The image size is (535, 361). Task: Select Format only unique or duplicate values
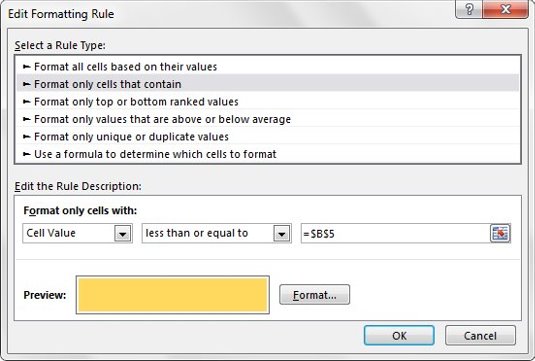[268, 136]
